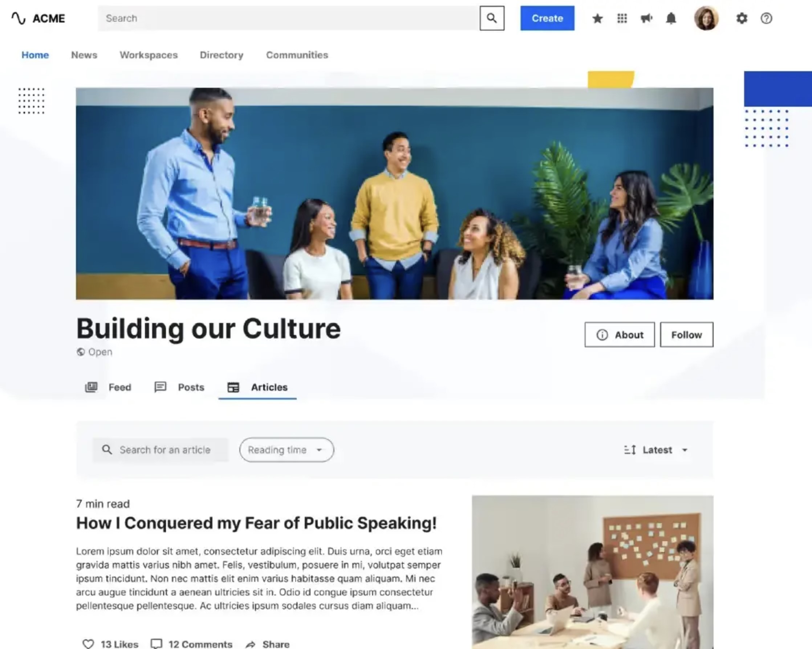This screenshot has width=812, height=649.
Task: Open favorites star icon
Action: 597,18
